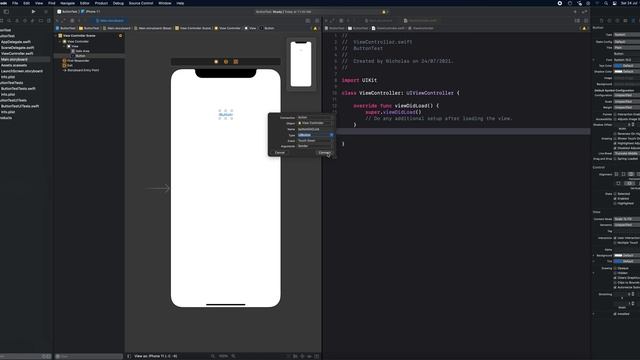Click the View Controller Scene orange badge icon

coord(120,36)
